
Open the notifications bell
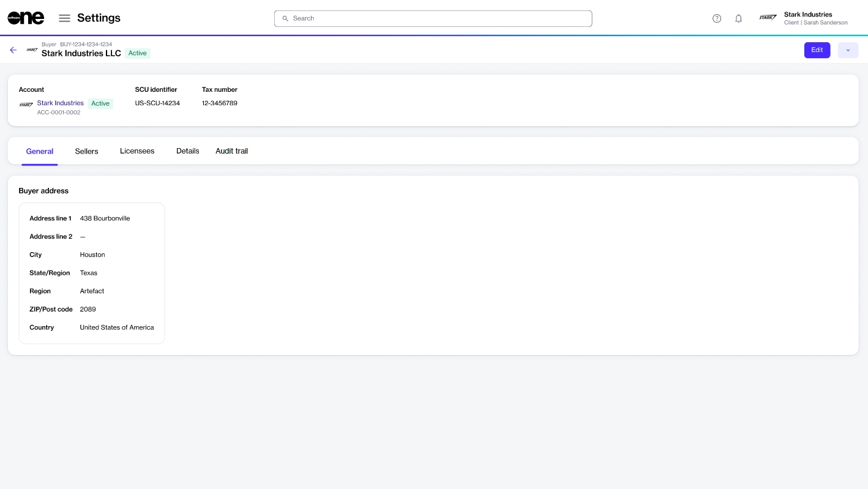(738, 18)
